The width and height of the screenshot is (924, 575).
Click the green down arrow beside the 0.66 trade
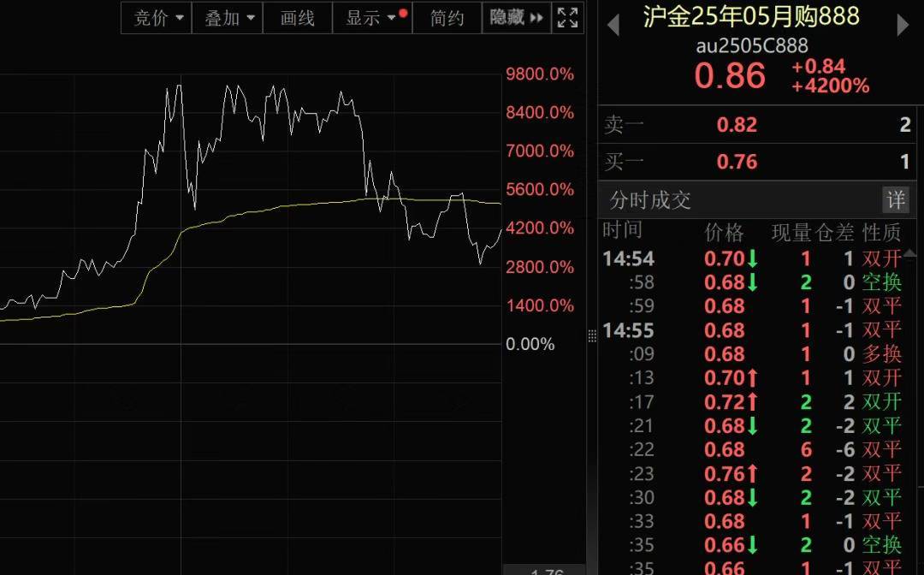[752, 544]
